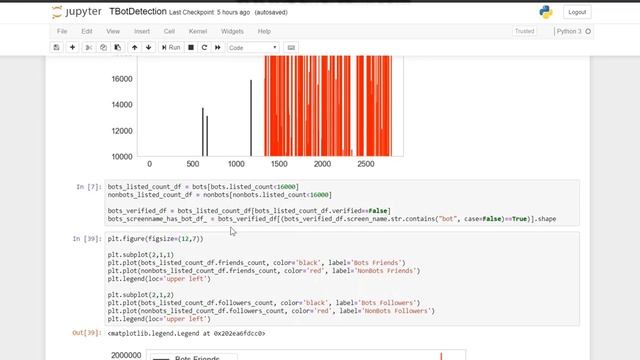This screenshot has width=640, height=360.
Task: Click the Last Checkpoint status text
Action: click(209, 13)
